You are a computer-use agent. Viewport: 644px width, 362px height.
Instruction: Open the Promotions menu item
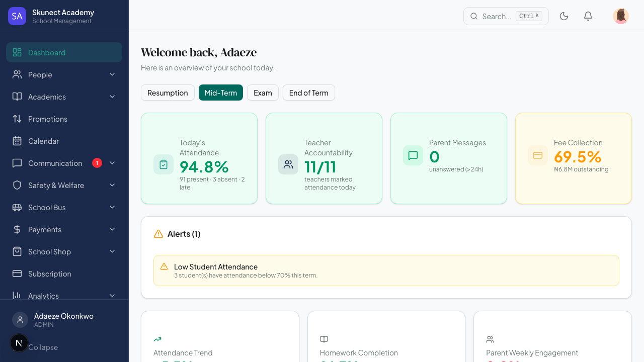(x=64, y=119)
